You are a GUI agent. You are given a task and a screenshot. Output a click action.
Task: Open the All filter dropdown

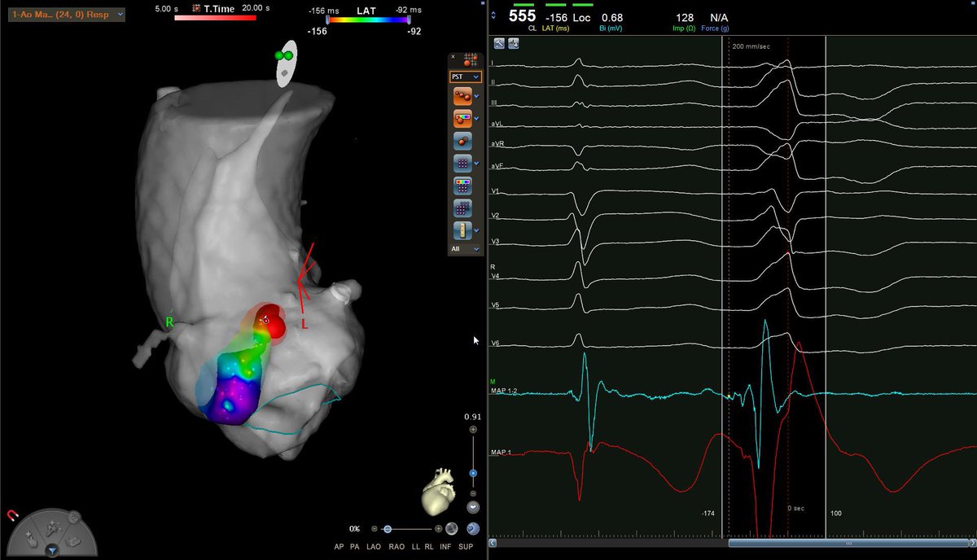[x=465, y=248]
